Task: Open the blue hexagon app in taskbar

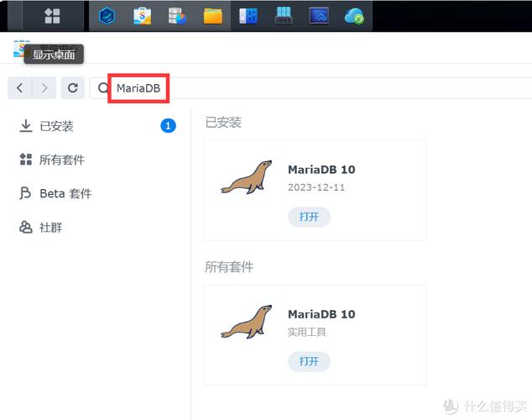Action: (x=107, y=16)
